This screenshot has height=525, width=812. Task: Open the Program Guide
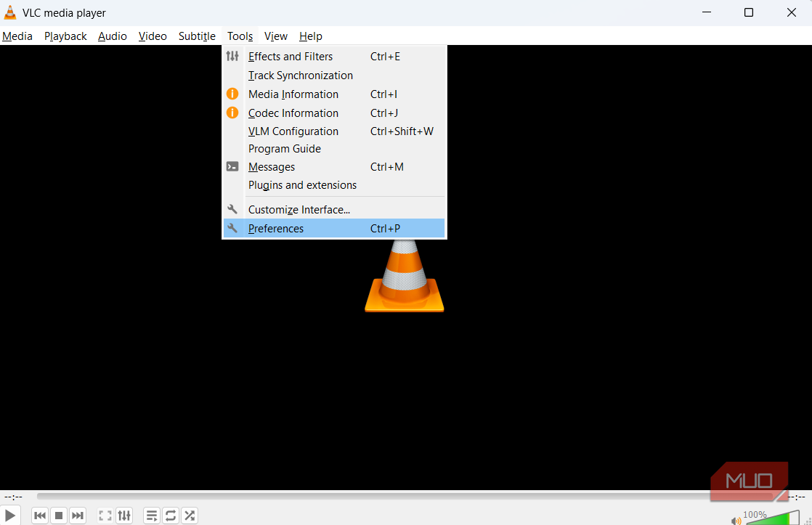click(334, 149)
